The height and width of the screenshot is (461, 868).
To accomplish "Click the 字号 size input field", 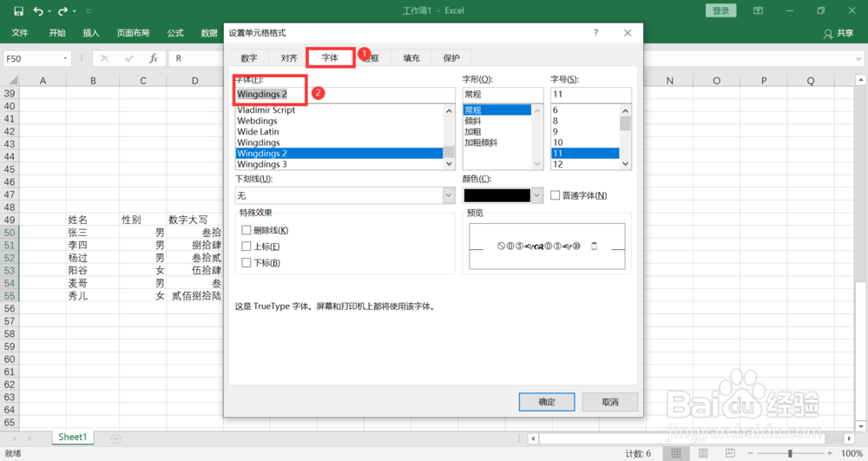I will point(590,95).
